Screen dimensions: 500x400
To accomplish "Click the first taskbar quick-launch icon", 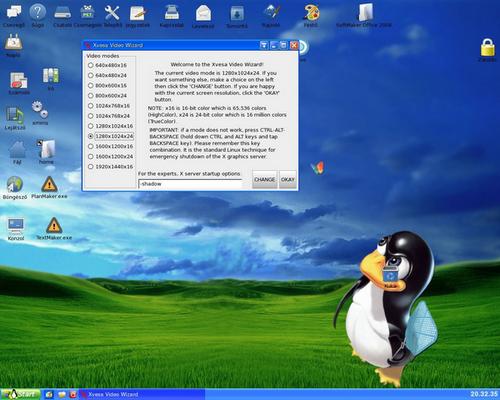I will (x=49, y=395).
